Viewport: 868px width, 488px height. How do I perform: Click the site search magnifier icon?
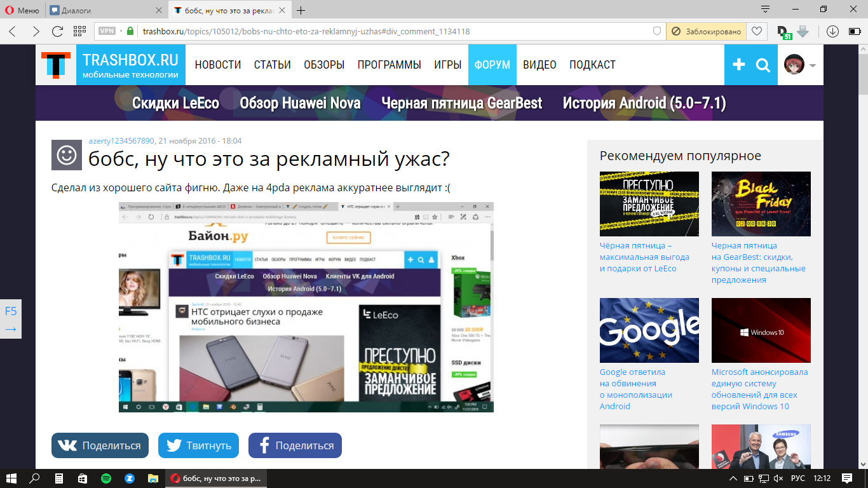click(763, 65)
